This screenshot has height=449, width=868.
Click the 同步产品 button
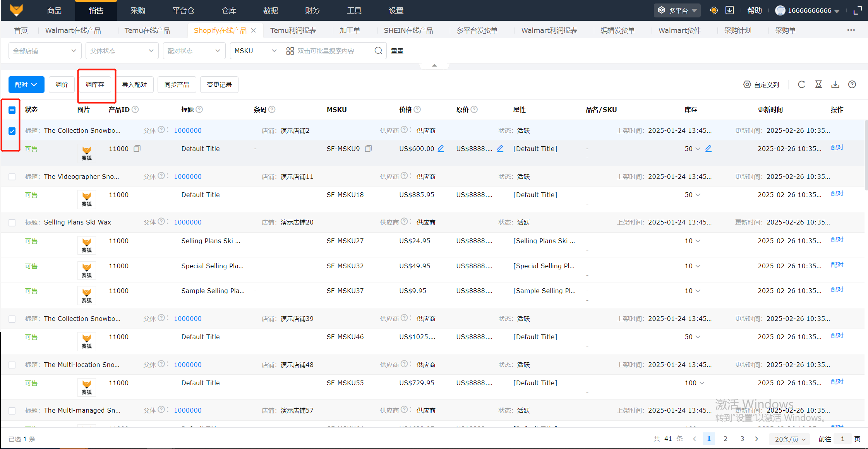[177, 84]
